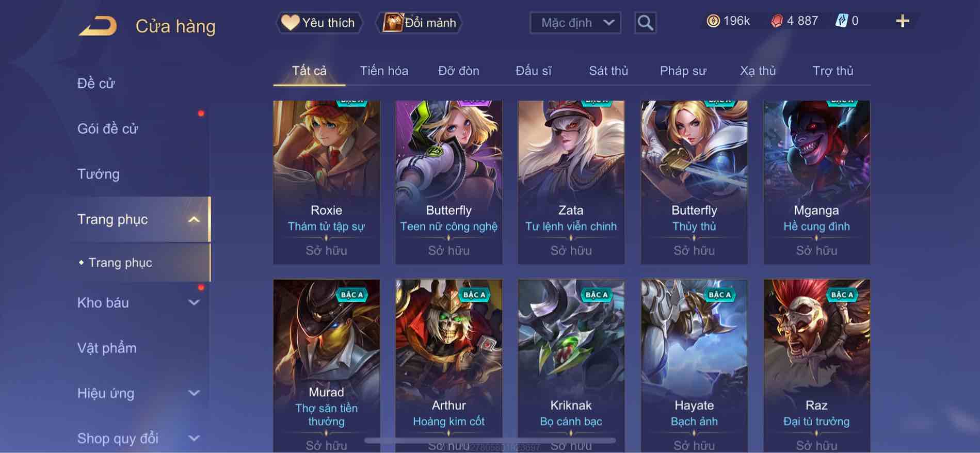
Task: Expand the Kho báu sidebar section
Action: (x=194, y=303)
